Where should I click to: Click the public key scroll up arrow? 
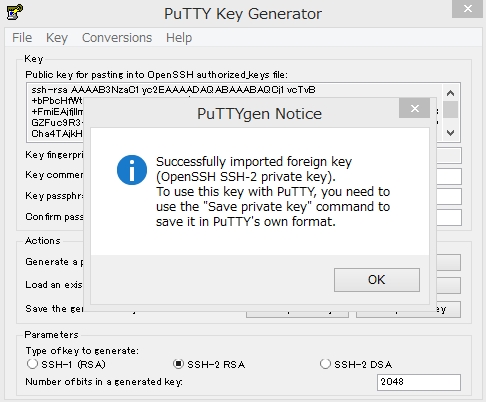(x=450, y=93)
